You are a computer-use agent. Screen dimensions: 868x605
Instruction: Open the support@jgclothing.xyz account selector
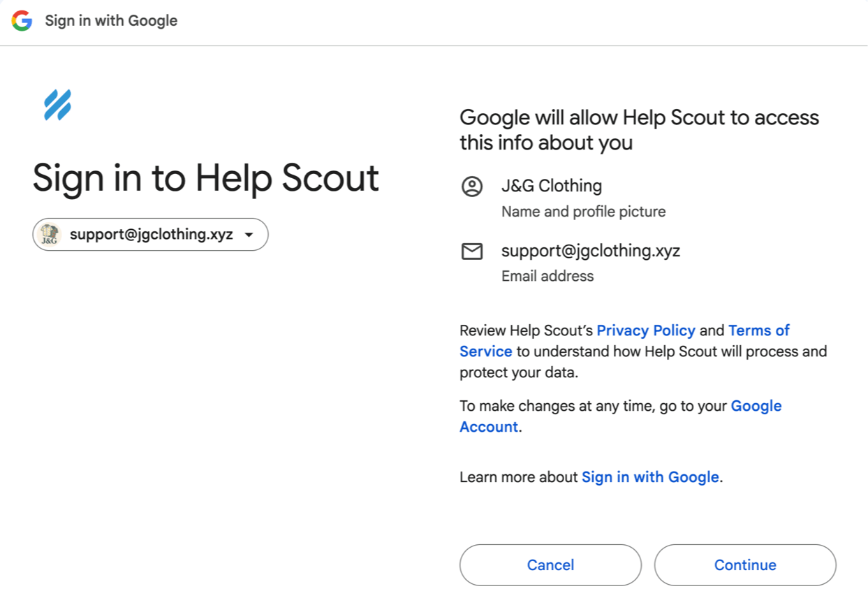150,235
